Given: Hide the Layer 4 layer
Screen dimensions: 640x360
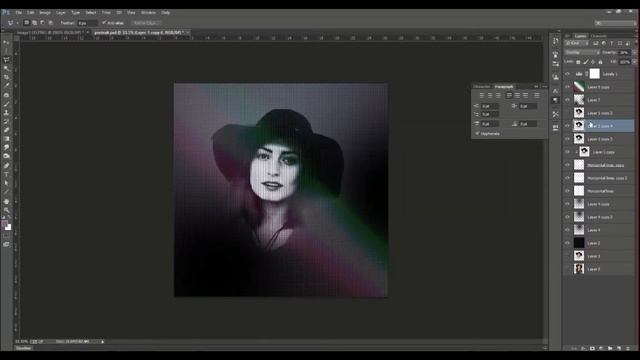Looking at the screenshot, I should point(567,230).
